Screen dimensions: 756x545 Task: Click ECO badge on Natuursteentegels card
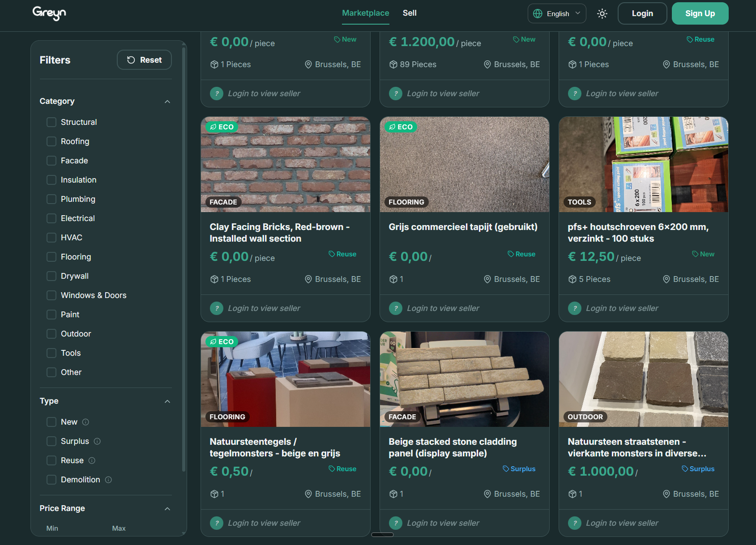[222, 342]
